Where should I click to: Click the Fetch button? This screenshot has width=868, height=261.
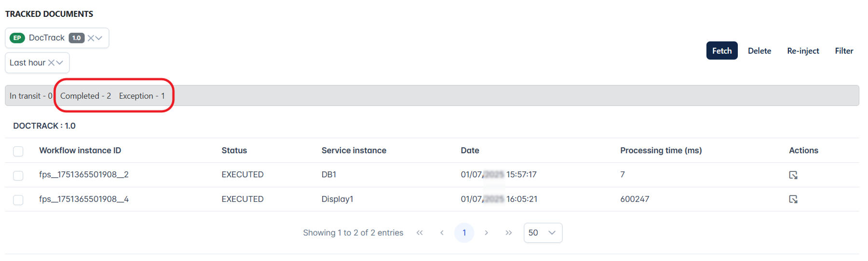click(722, 51)
